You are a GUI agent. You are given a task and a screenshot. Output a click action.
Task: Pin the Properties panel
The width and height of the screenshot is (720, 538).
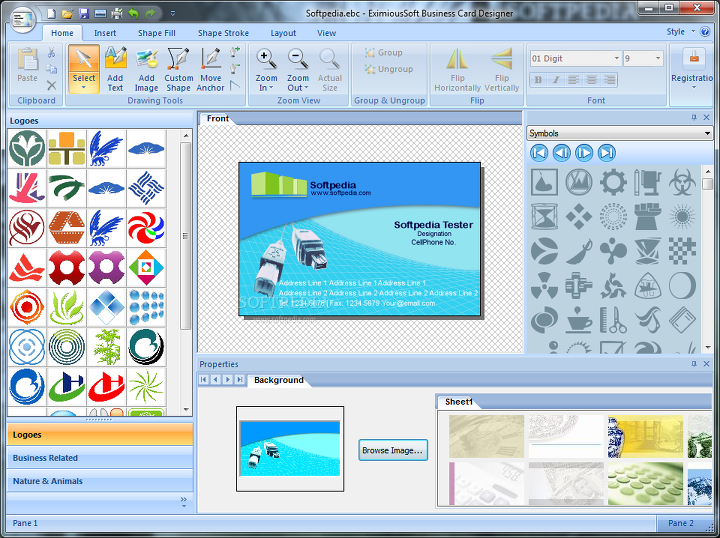[694, 364]
